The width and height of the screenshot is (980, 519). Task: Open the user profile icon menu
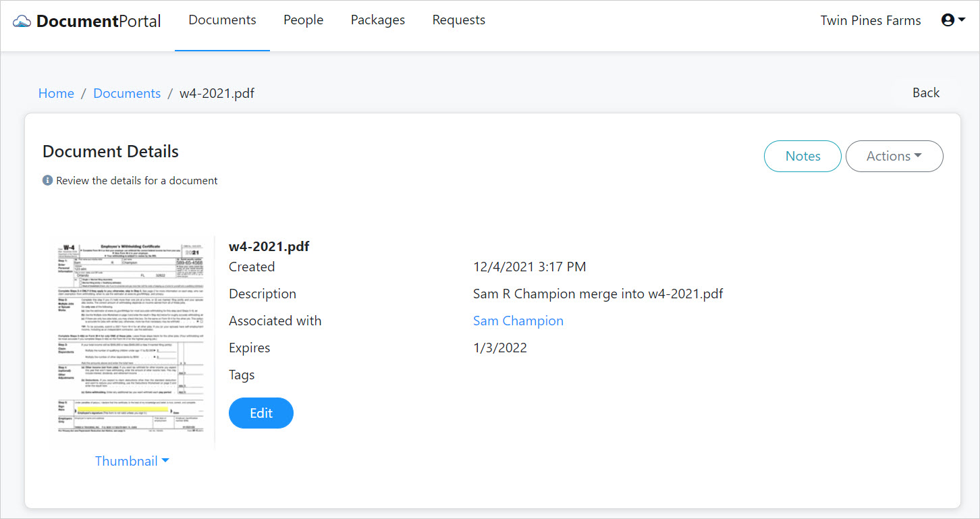pyautogui.click(x=948, y=20)
